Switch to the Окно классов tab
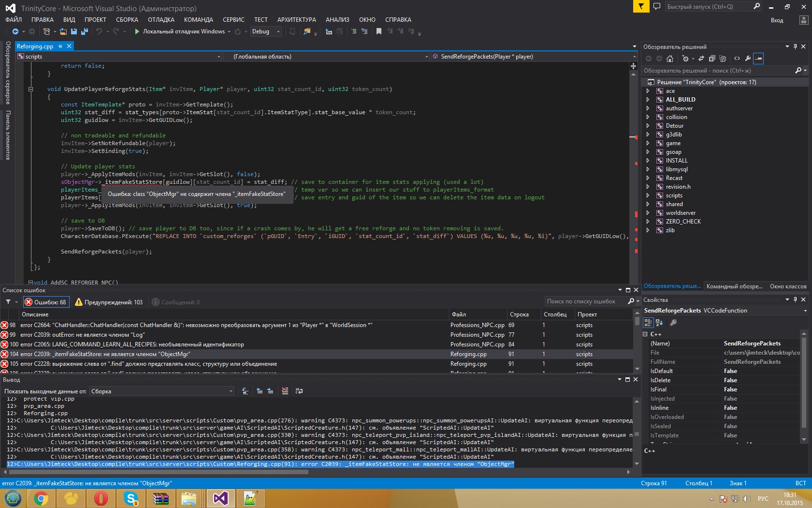The image size is (812, 508). click(788, 286)
